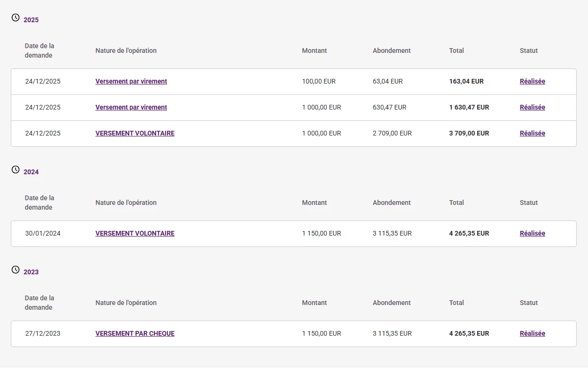This screenshot has height=373, width=588.
Task: Select the 2024 year heading
Action: (x=31, y=172)
